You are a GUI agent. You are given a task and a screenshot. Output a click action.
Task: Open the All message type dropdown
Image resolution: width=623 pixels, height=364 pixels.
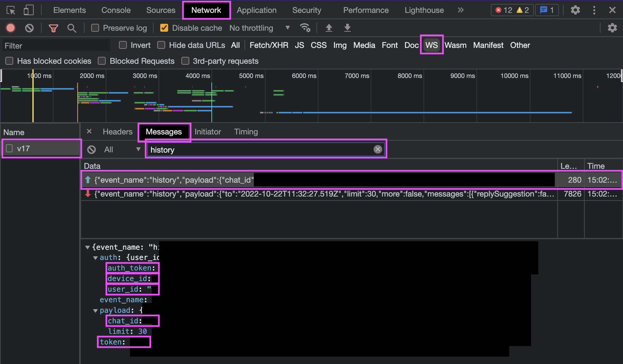pos(122,150)
